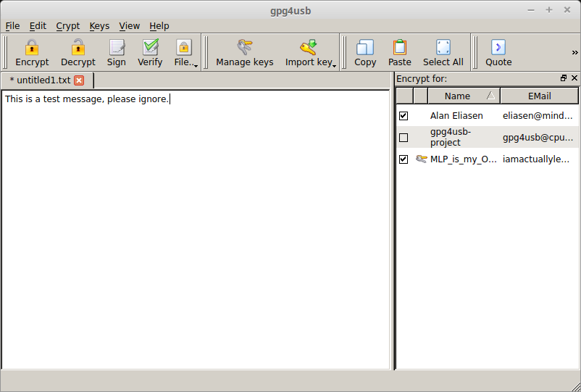Click the window resize grip
581x392 pixels.
(575, 386)
